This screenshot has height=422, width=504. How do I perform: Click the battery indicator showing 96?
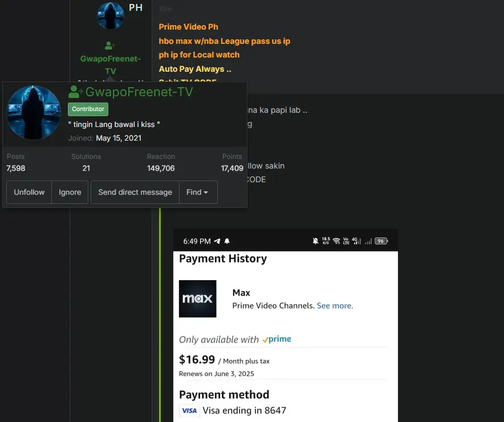pyautogui.click(x=381, y=241)
